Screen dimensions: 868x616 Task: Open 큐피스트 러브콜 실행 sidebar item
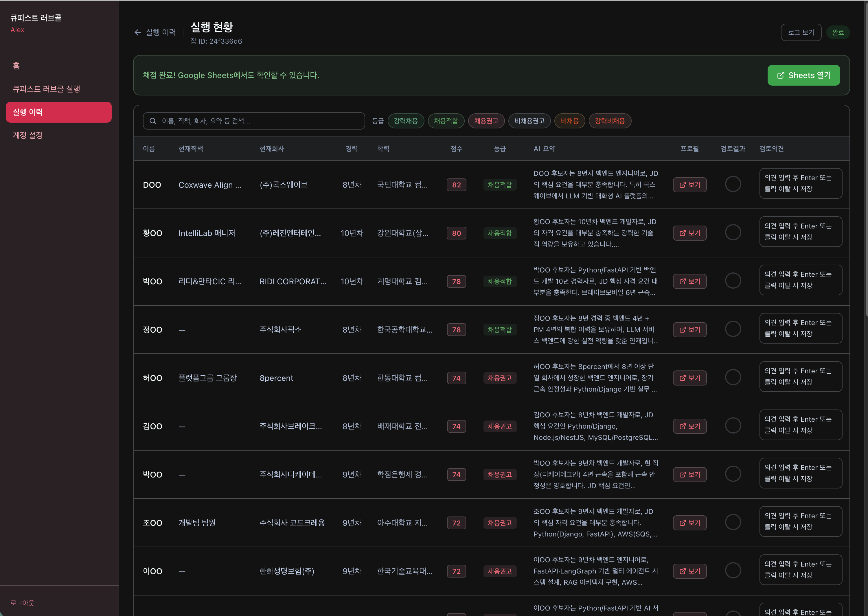point(59,89)
